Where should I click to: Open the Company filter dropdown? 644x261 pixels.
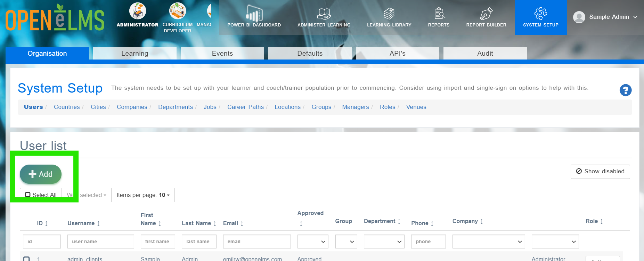pos(488,242)
